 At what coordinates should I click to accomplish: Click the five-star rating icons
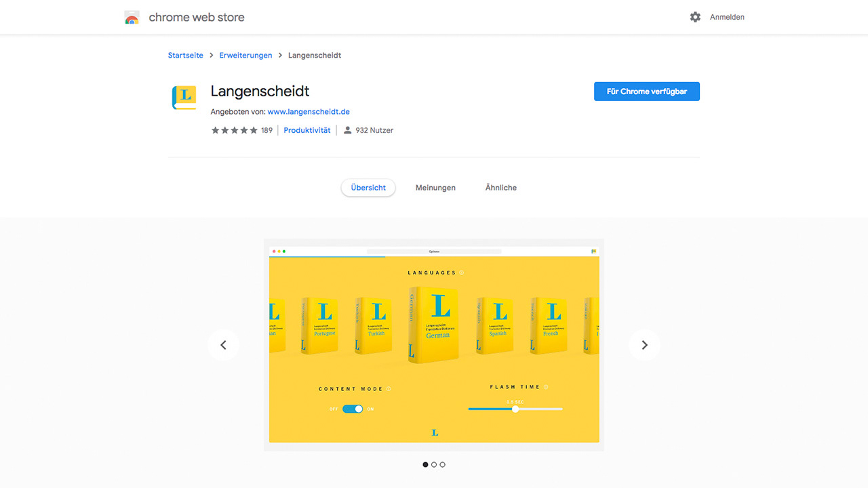point(234,130)
